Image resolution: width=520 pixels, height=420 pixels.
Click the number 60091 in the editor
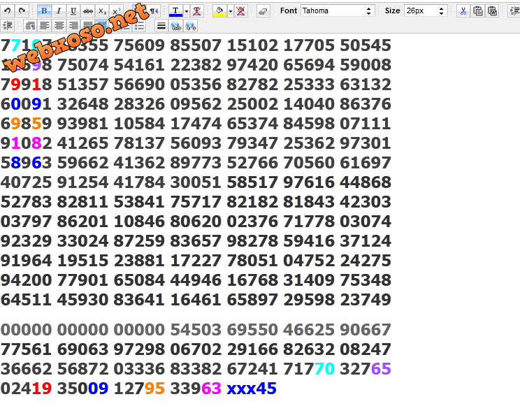[x=26, y=104]
